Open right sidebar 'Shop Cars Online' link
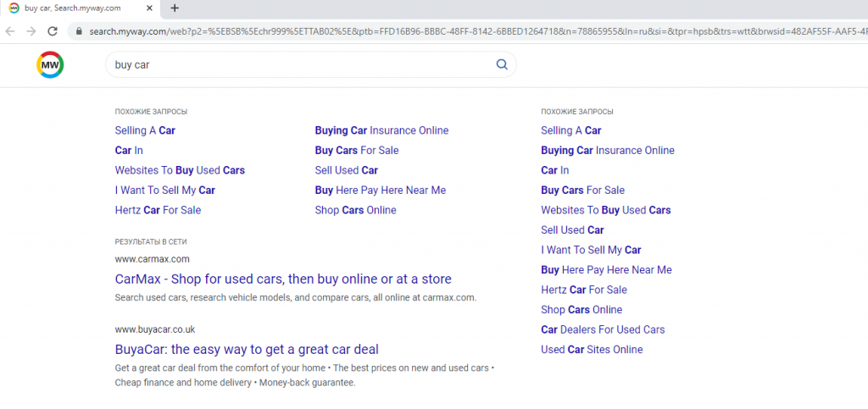The image size is (868, 409). 581,310
